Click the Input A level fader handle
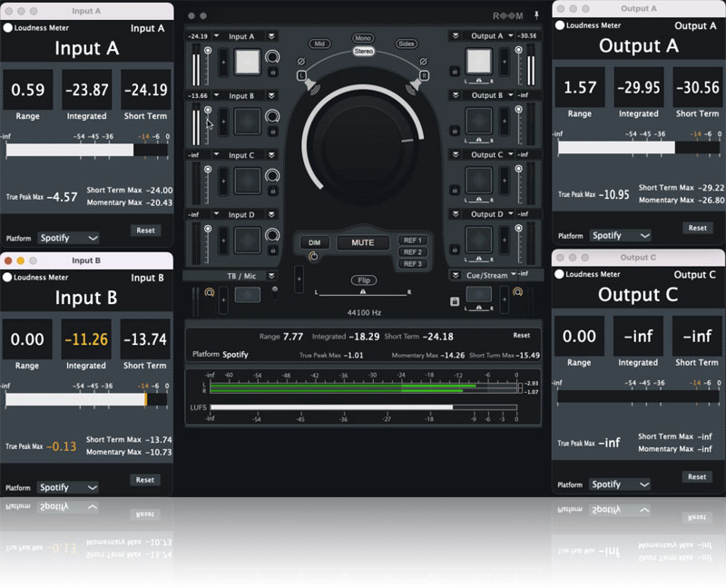The width and height of the screenshot is (726, 588). coord(208,52)
